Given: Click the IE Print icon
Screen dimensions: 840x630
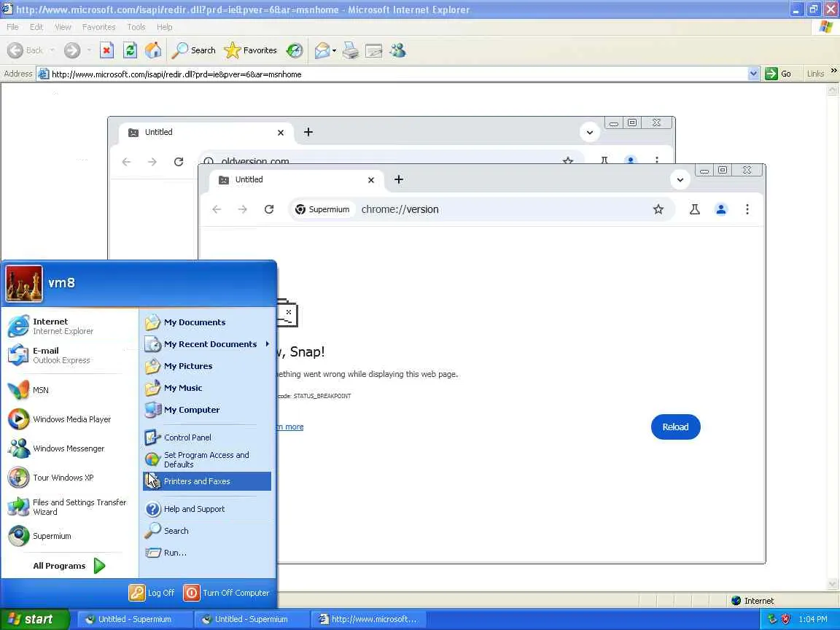Looking at the screenshot, I should (350, 50).
